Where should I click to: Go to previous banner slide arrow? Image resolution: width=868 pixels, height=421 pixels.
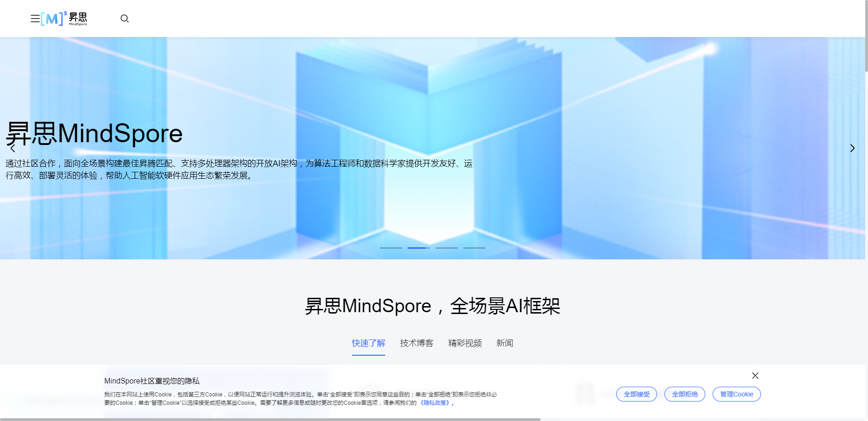click(x=13, y=148)
